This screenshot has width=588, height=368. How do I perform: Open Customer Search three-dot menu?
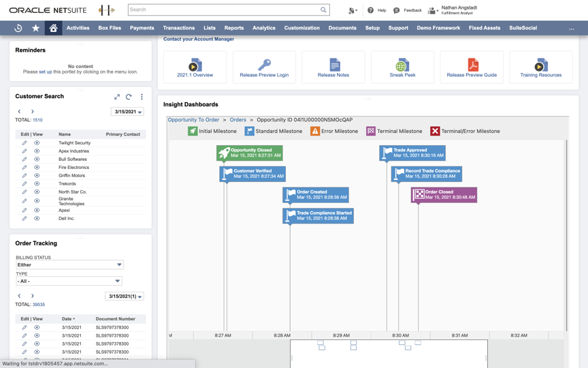[142, 97]
